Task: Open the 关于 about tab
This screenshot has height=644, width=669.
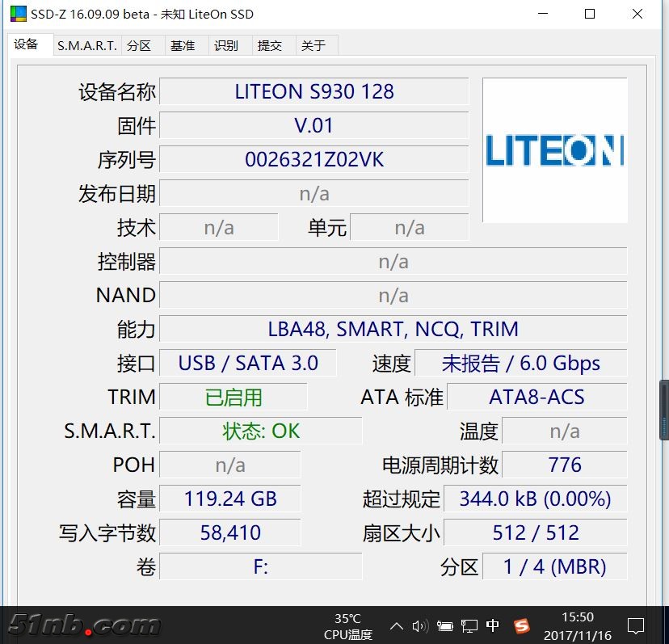Action: 314,45
